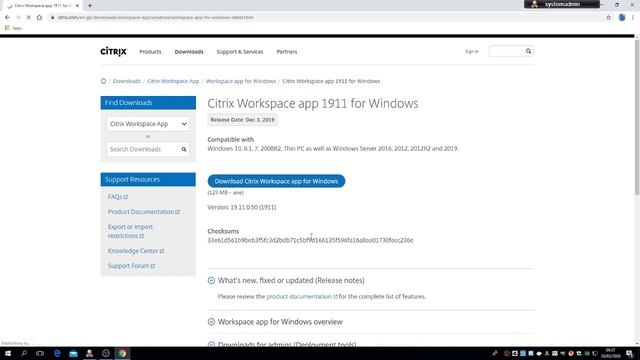Launch Internet Explorer from the taskbar
The width and height of the screenshot is (640, 360).
pyautogui.click(x=57, y=353)
